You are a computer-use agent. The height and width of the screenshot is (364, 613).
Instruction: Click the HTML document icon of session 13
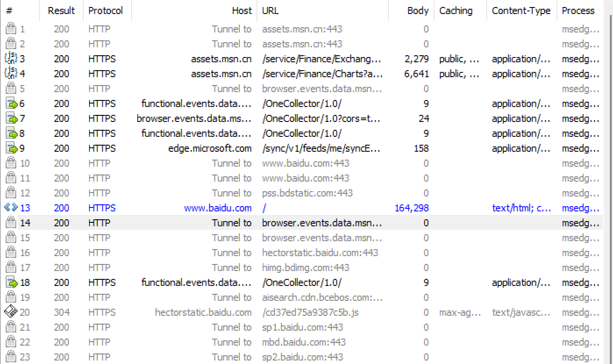coord(11,208)
